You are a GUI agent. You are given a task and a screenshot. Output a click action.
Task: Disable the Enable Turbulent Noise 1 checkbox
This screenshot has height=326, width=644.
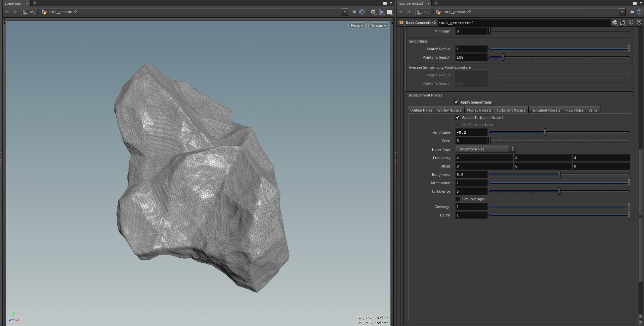coord(458,118)
